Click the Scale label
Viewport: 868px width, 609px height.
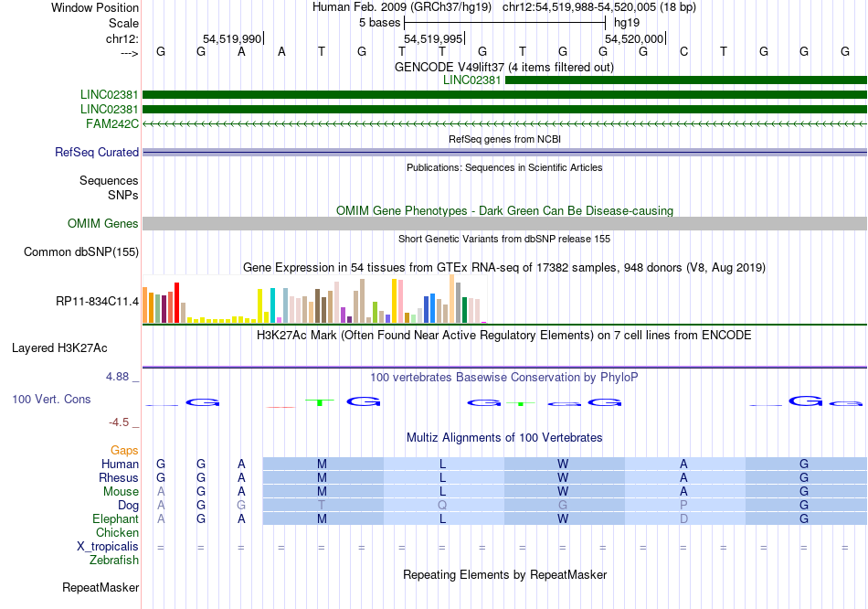click(123, 23)
